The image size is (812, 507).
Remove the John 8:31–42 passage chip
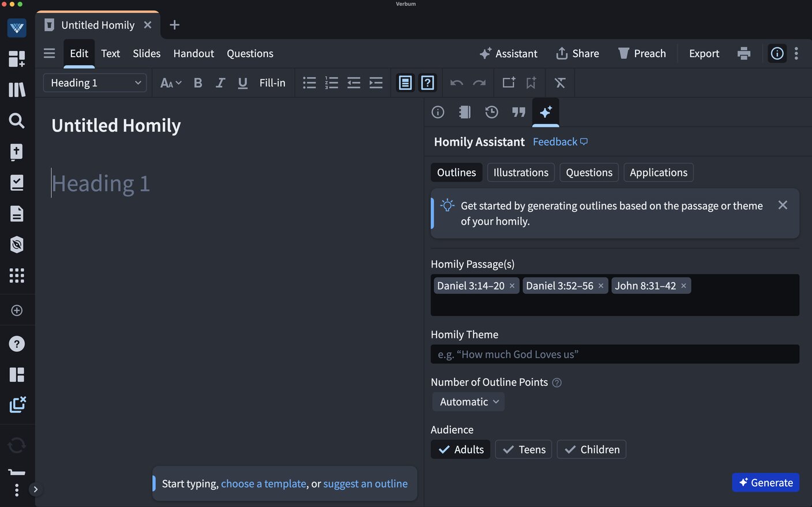coord(683,286)
